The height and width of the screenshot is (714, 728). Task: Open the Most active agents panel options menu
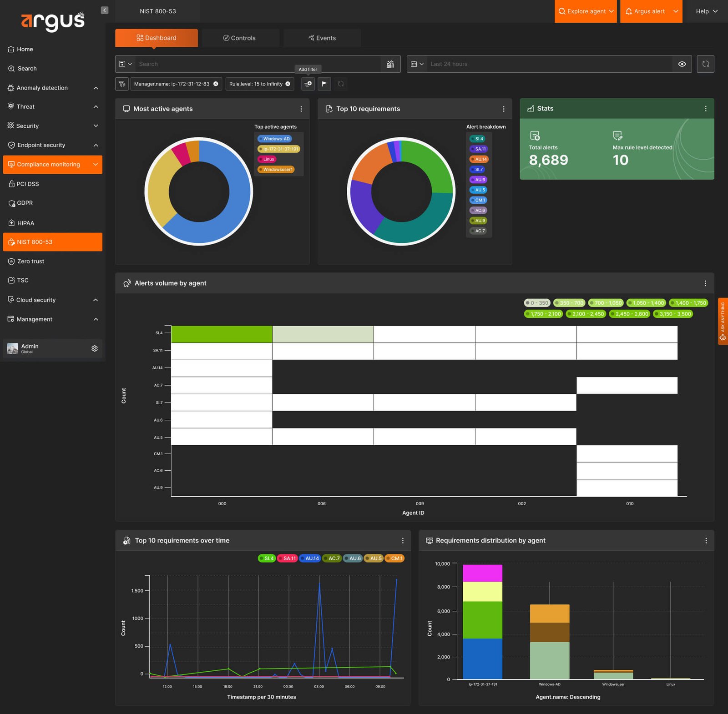[x=301, y=109]
